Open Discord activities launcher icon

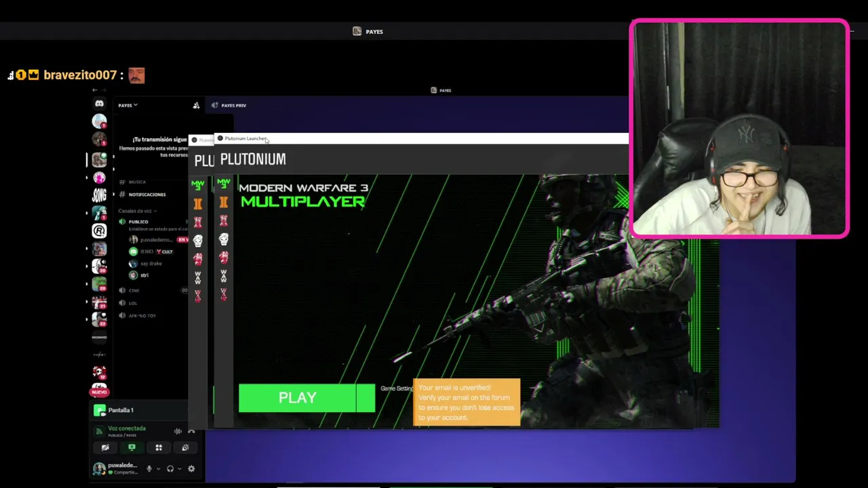159,447
